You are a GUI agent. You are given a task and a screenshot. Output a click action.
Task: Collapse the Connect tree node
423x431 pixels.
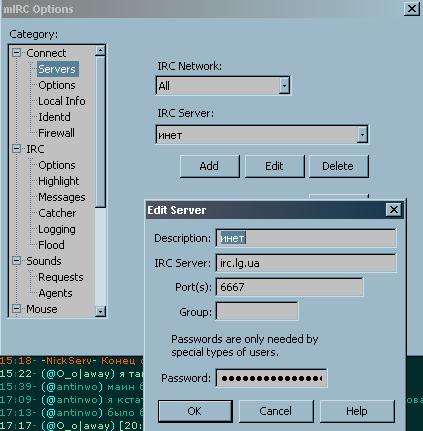coord(16,53)
